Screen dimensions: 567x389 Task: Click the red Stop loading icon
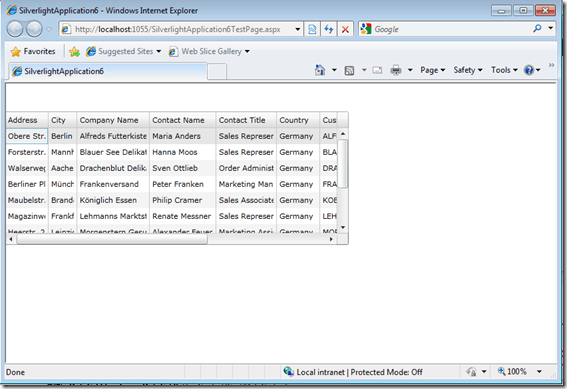345,29
